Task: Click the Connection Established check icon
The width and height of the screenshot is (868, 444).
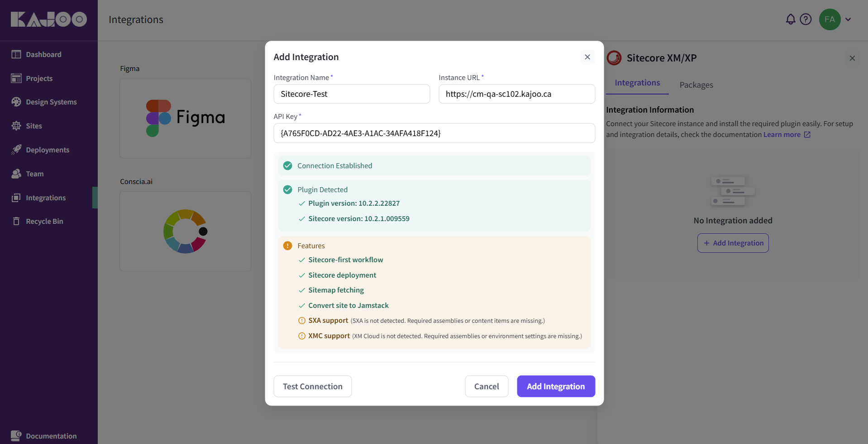Action: point(287,166)
